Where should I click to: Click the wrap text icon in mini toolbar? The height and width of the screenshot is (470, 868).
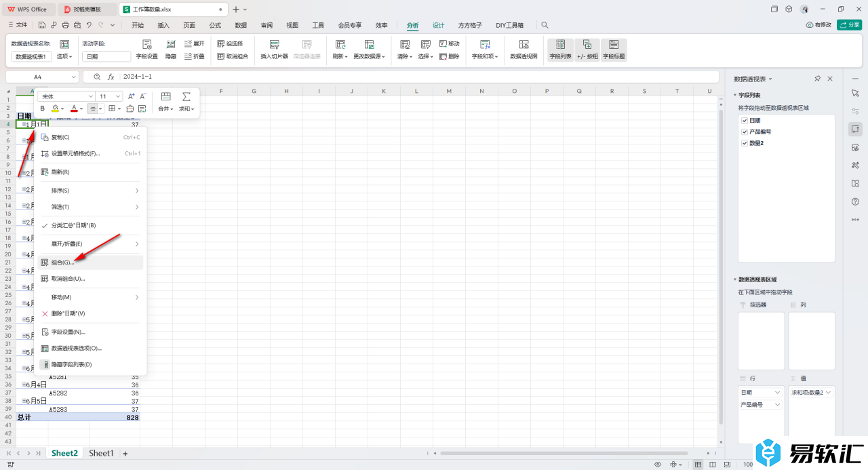[142, 109]
